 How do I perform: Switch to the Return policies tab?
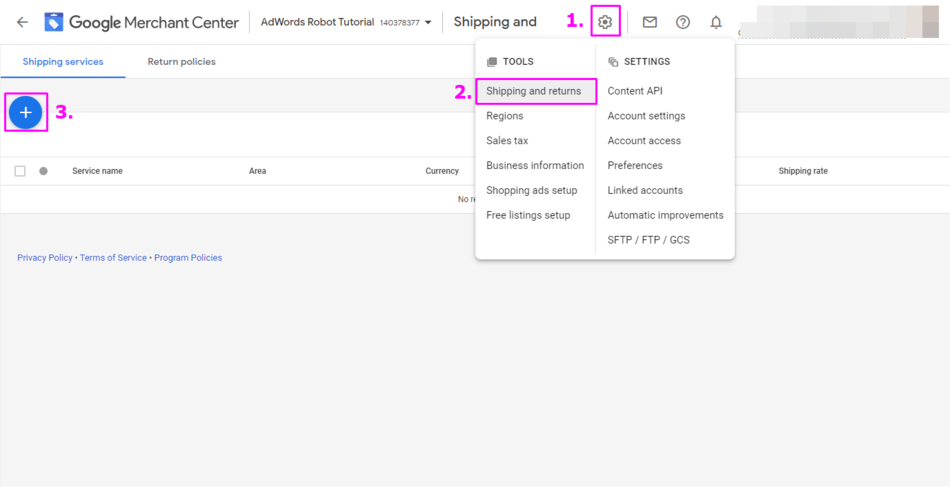tap(181, 62)
